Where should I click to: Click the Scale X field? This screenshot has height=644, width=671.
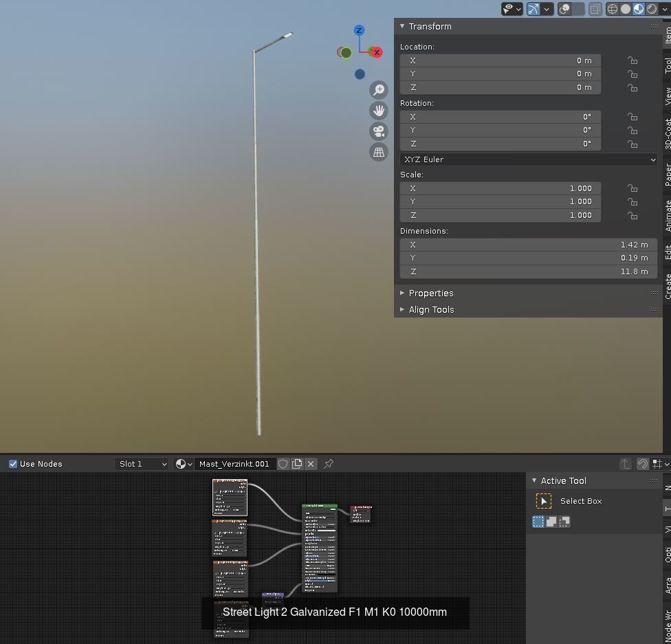coord(500,188)
